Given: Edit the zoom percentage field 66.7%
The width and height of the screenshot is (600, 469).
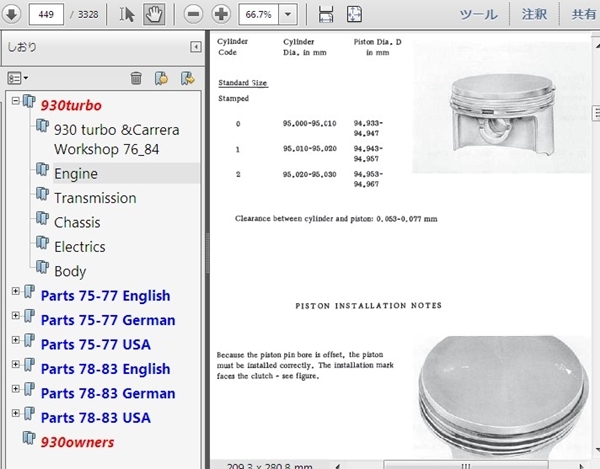Looking at the screenshot, I should tap(259, 15).
